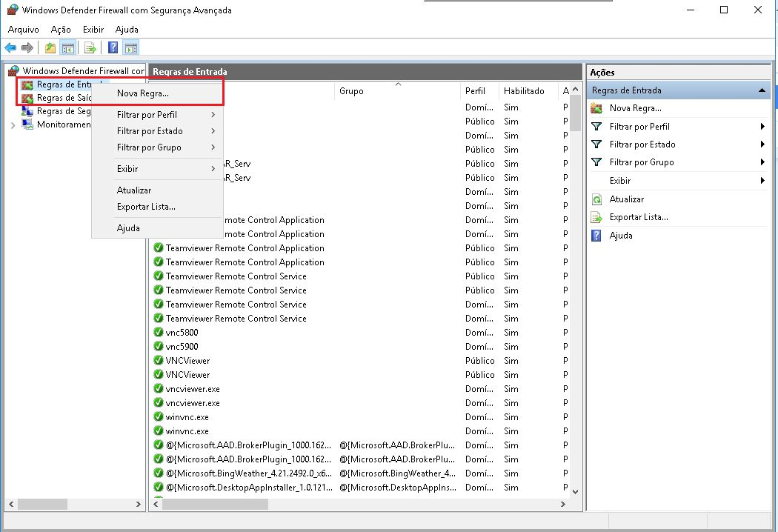Viewport: 778px width, 532px height.
Task: Click the Nova Regra icon in Ações pane
Action: 597,108
